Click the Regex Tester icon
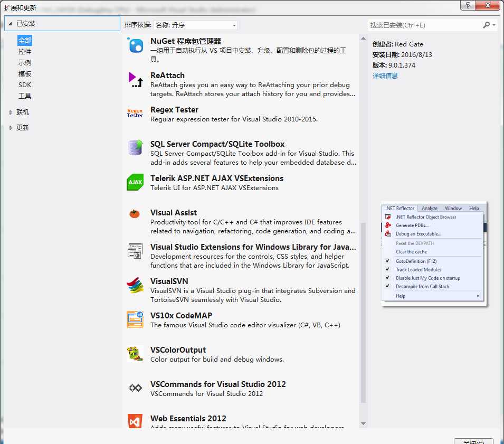The width and height of the screenshot is (504, 444). pos(135,113)
